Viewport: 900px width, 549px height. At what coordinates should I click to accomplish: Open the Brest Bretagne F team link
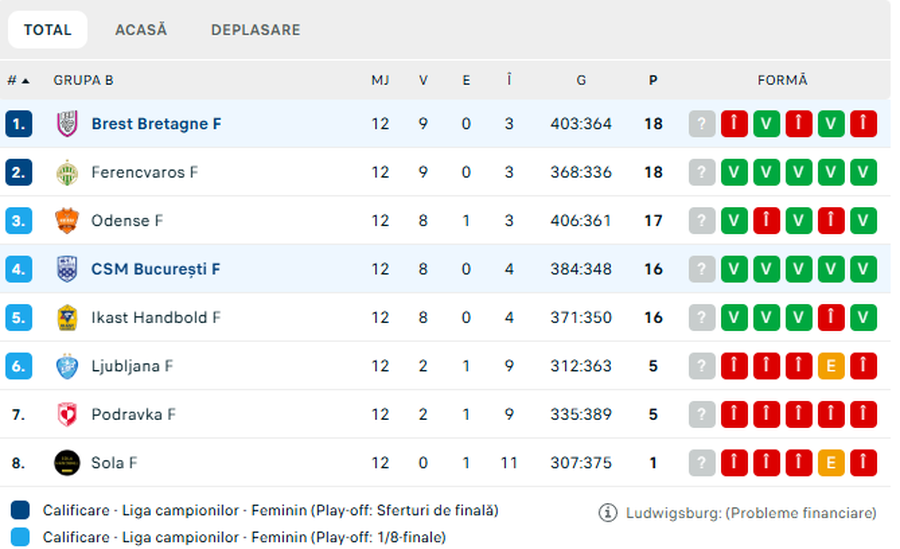[x=156, y=124]
